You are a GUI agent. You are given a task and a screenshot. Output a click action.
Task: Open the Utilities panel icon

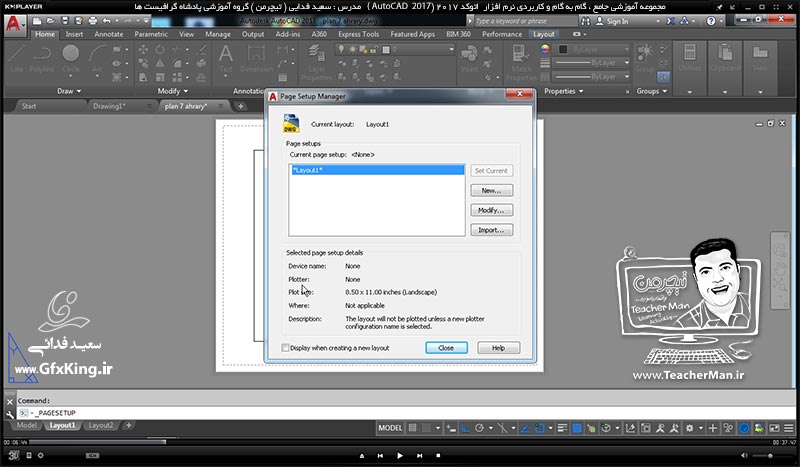(689, 57)
